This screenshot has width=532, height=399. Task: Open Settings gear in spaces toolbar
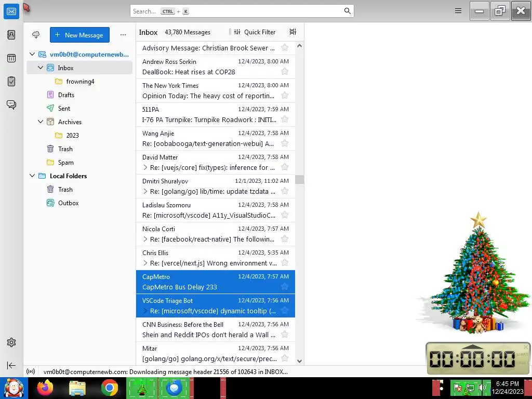pyautogui.click(x=11, y=342)
